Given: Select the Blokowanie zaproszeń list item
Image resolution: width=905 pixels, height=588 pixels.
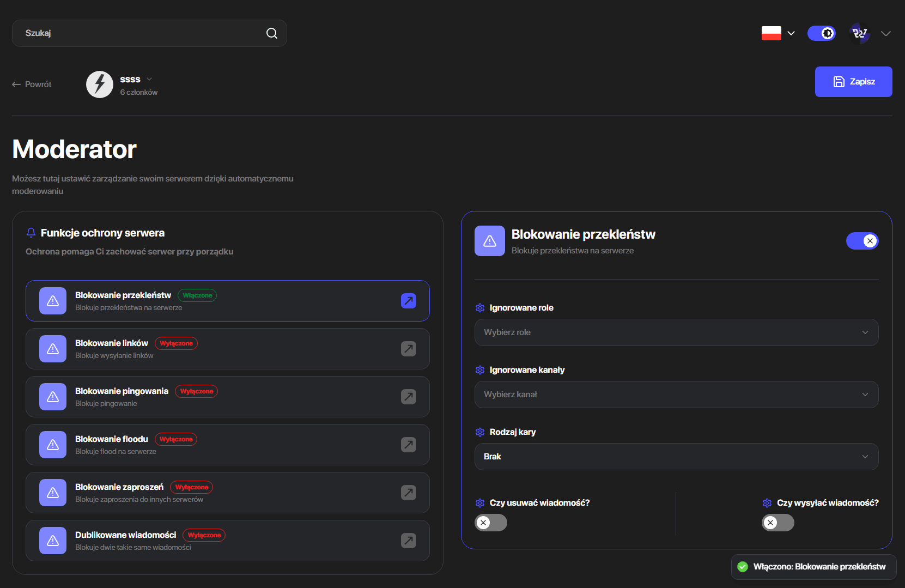Looking at the screenshot, I should 228,493.
